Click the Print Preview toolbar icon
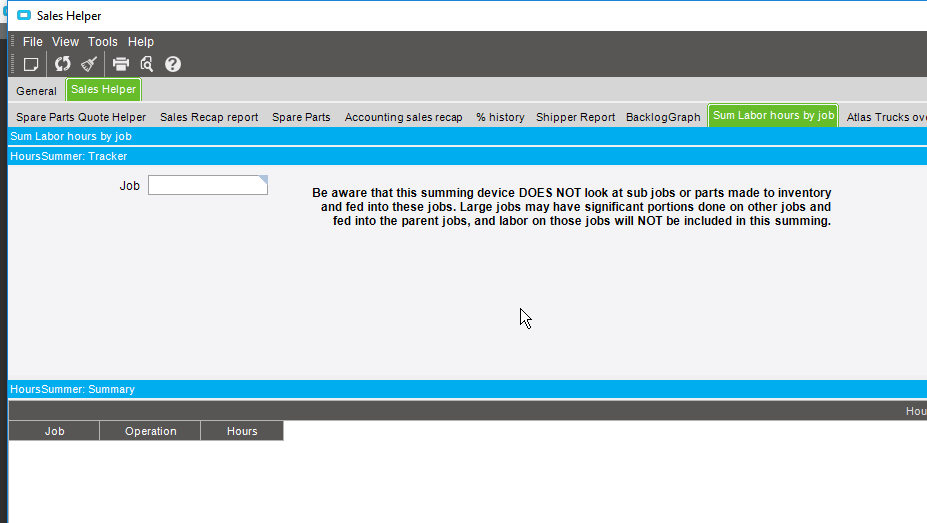 pyautogui.click(x=147, y=64)
